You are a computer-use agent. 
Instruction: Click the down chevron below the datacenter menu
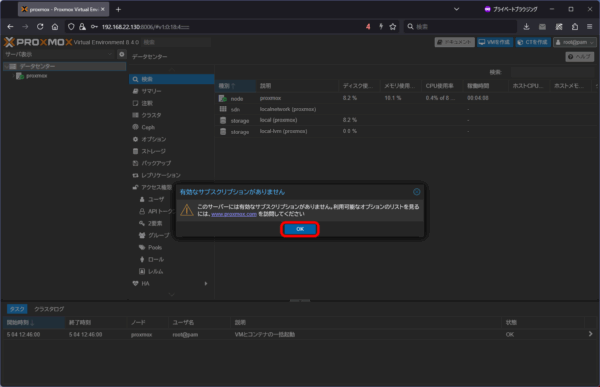(171, 294)
